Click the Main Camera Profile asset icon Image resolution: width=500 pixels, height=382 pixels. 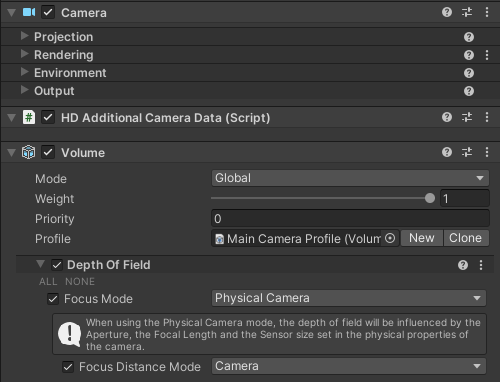point(219,239)
